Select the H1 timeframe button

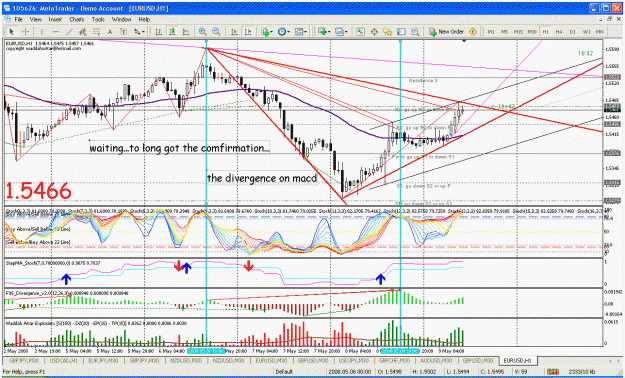point(545,32)
